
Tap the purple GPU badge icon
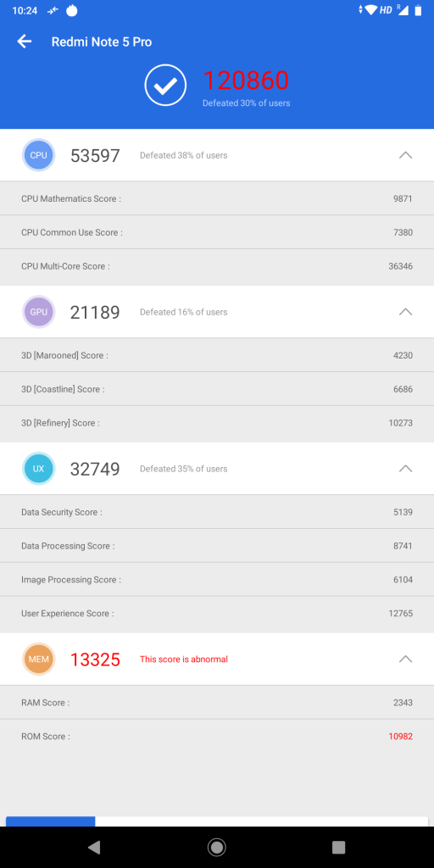(x=39, y=312)
